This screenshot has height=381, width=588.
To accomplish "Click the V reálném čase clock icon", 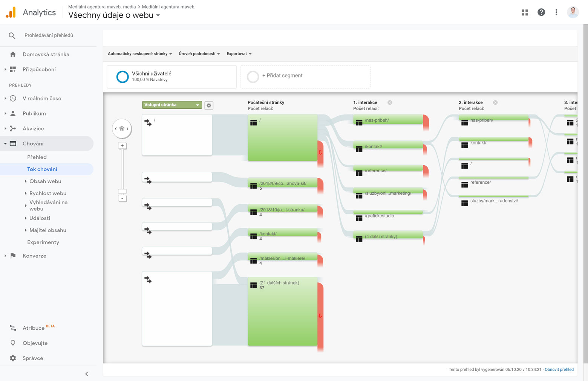I will (13, 98).
